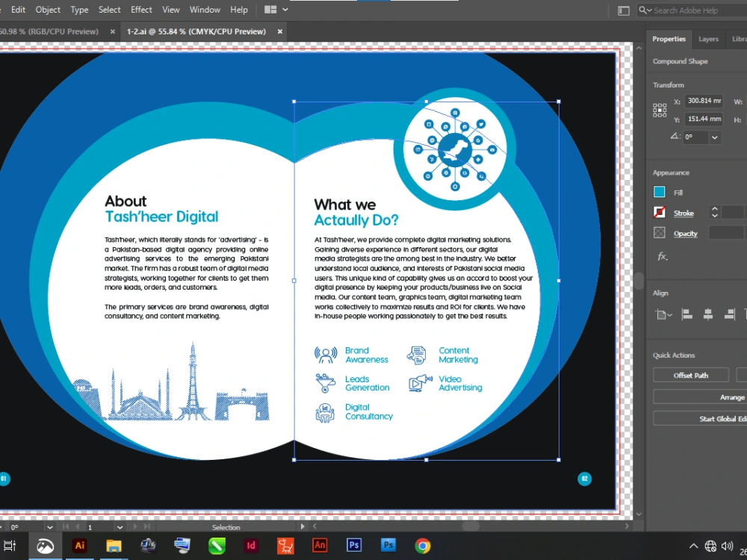Open the View menu
Viewport: 747px width, 560px height.
(x=170, y=10)
